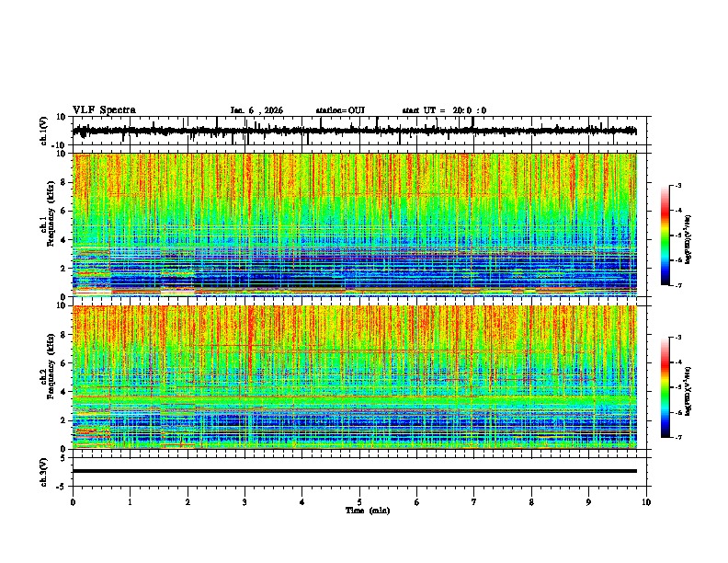Click the "start UT = 20:0 :0" label

point(444,110)
